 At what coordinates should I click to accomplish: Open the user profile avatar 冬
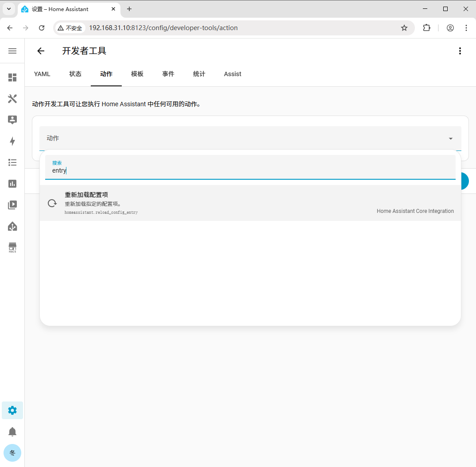click(x=12, y=453)
